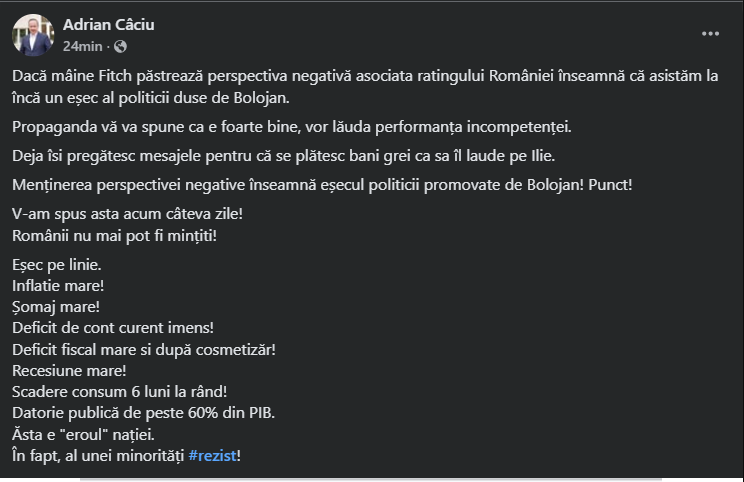Open Adrian Câciu's profile name link
The image size is (744, 482).
tap(109, 24)
